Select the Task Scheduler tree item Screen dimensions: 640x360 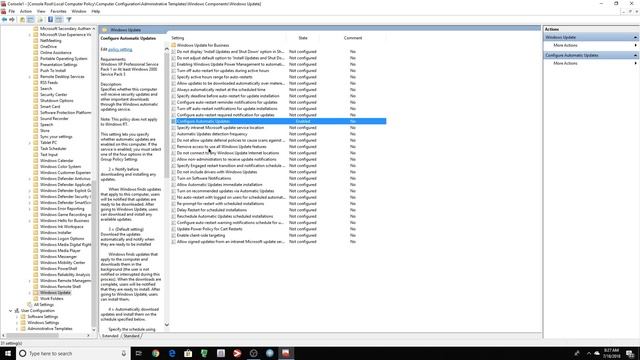pos(53,149)
